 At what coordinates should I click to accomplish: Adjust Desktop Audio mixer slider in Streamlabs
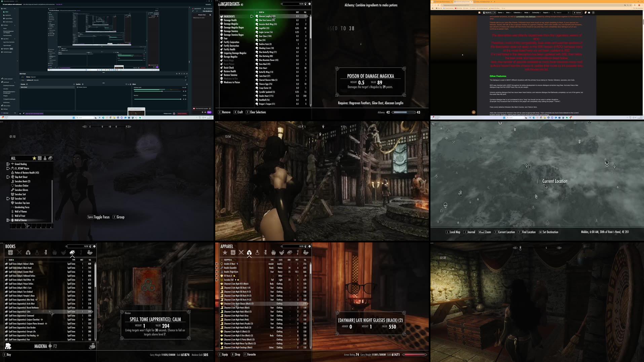tap(158, 91)
